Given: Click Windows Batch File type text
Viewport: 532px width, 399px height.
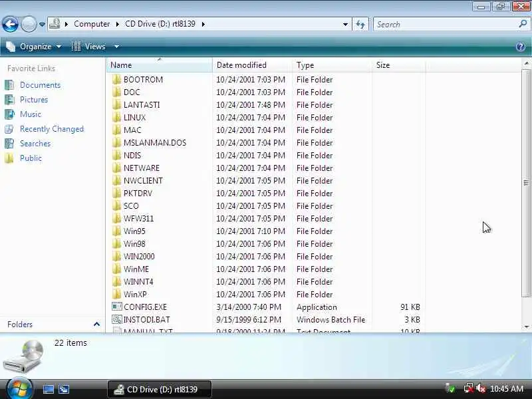Looking at the screenshot, I should click(x=331, y=320).
